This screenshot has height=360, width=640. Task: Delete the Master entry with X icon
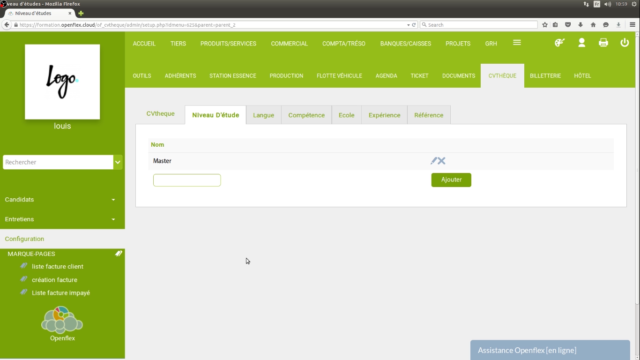tap(442, 161)
